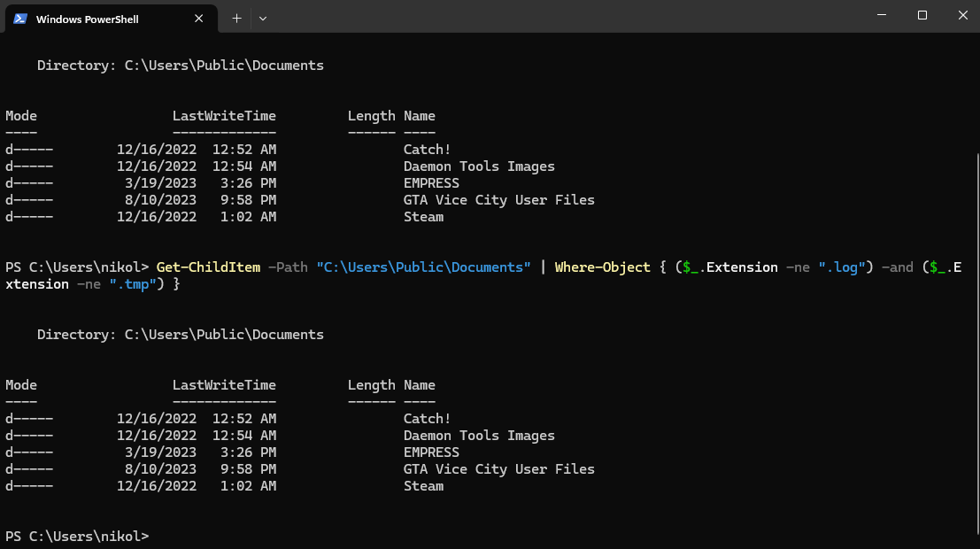This screenshot has width=980, height=549.
Task: Click the prompt preceding the Get-ChildItem command
Action: (77, 267)
